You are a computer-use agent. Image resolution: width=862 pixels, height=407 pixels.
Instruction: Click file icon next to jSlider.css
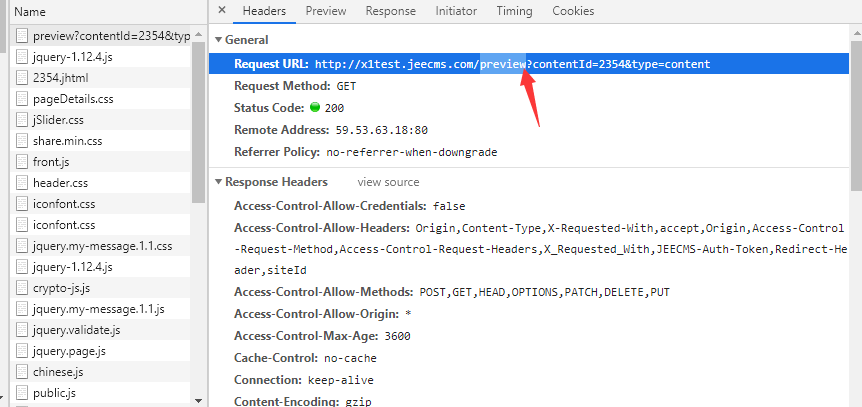point(21,120)
